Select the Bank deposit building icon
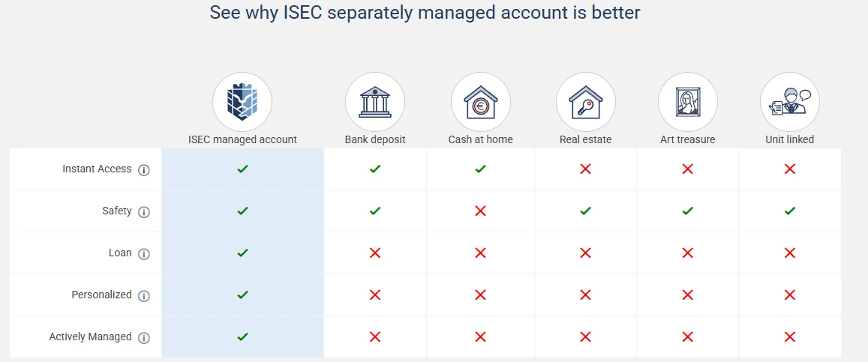868x362 pixels. coord(375,102)
